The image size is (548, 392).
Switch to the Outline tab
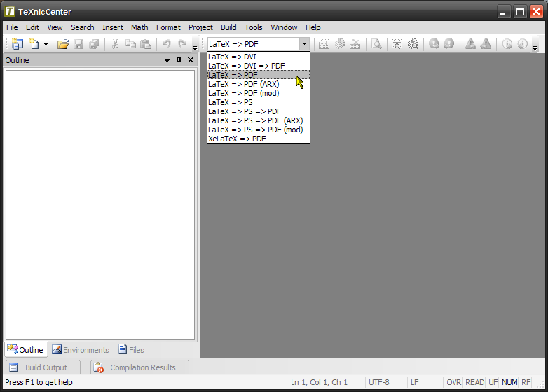point(26,349)
